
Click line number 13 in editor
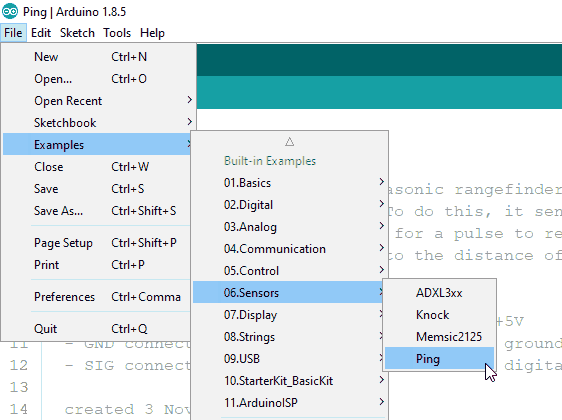pos(19,387)
